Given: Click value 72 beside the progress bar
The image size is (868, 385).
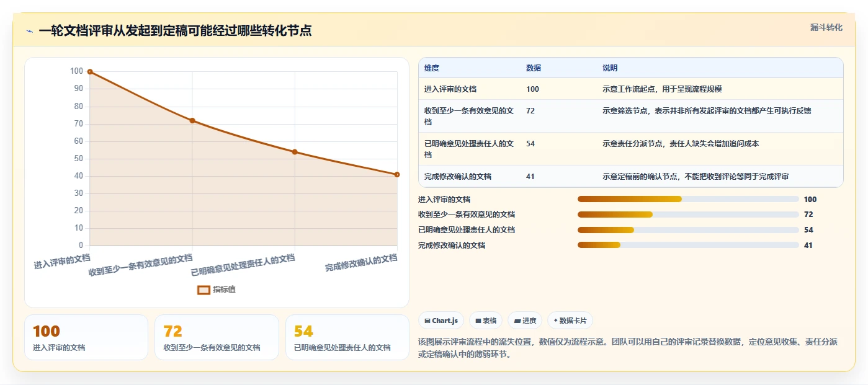Looking at the screenshot, I should (x=808, y=215).
